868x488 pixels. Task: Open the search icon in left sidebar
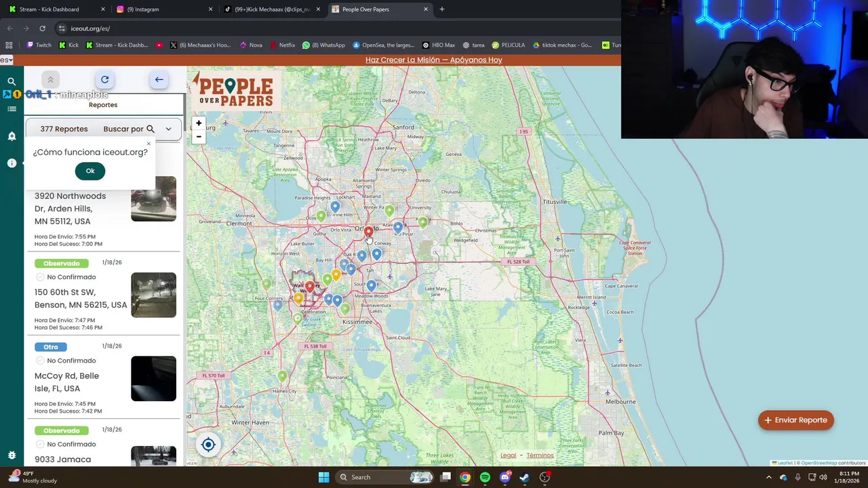(12, 81)
